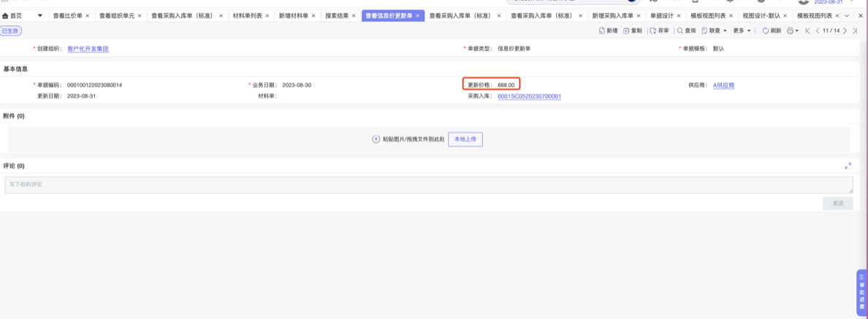Image resolution: width=868 pixels, height=319 pixels.
Task: Open the A供应商 supplier link
Action: pyautogui.click(x=723, y=85)
